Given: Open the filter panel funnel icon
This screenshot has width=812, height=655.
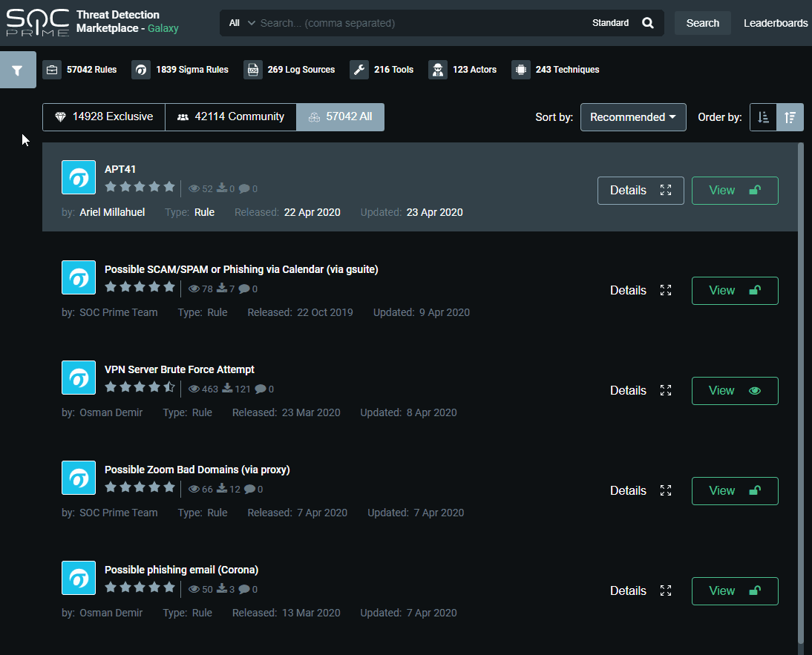Looking at the screenshot, I should pos(18,70).
